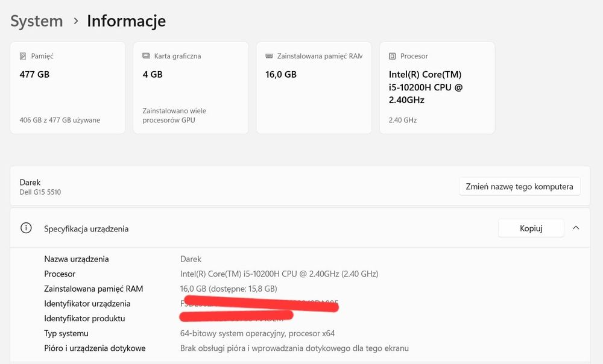
Task: Click the Procesor chip icon
Action: (x=392, y=56)
